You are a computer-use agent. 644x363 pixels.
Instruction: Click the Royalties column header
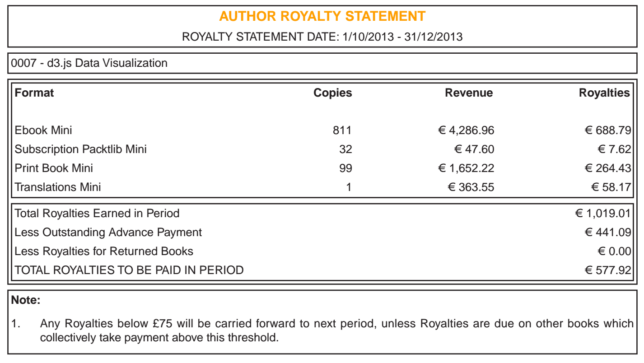(x=604, y=93)
